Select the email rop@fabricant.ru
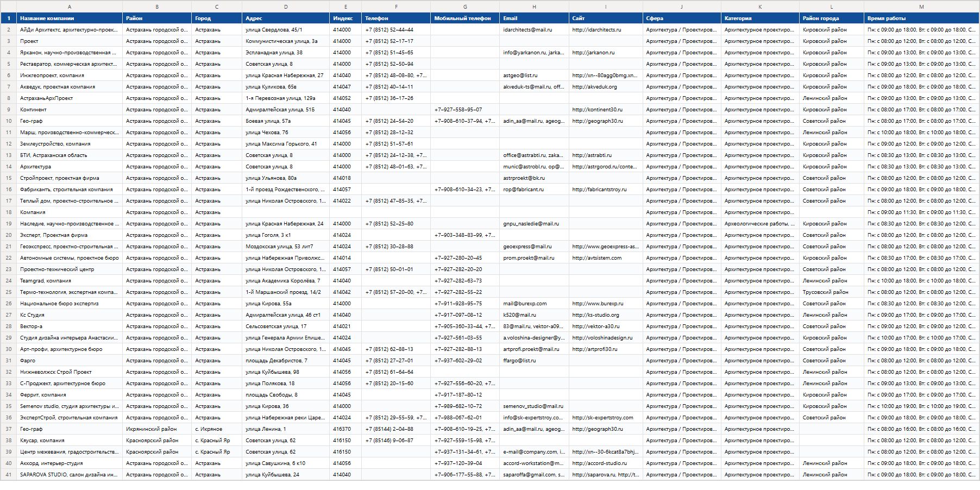Image resolution: width=980 pixels, height=490 pixels. click(534, 190)
